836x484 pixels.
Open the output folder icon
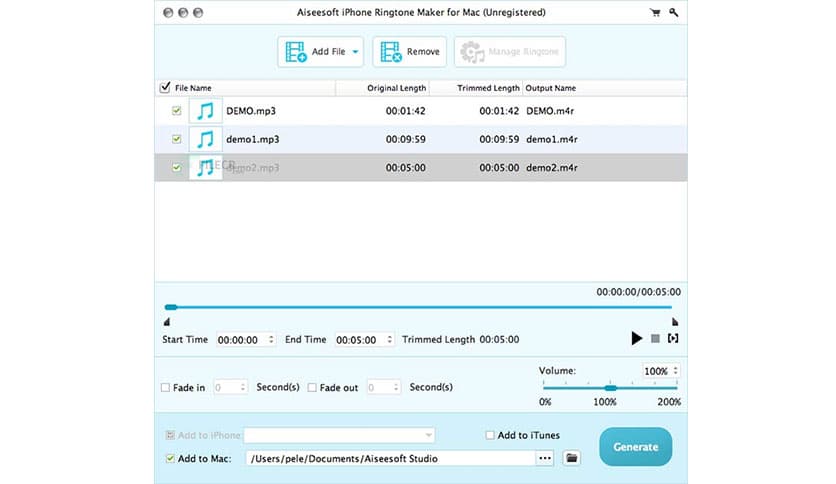572,458
